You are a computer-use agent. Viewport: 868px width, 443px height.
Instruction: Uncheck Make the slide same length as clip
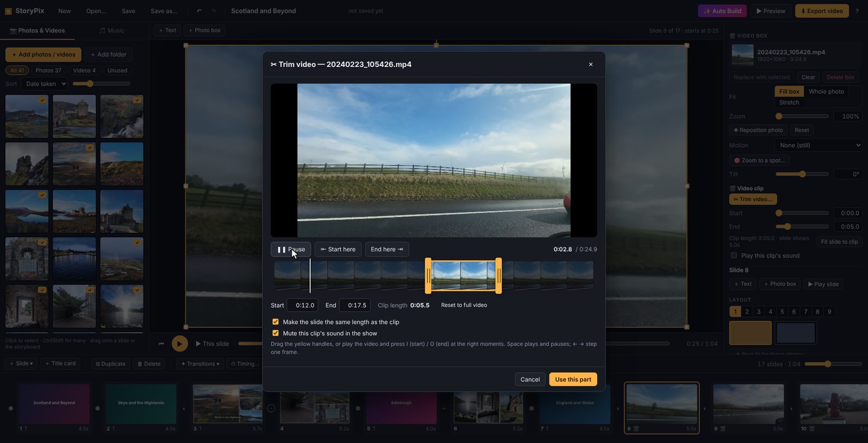coord(276,322)
